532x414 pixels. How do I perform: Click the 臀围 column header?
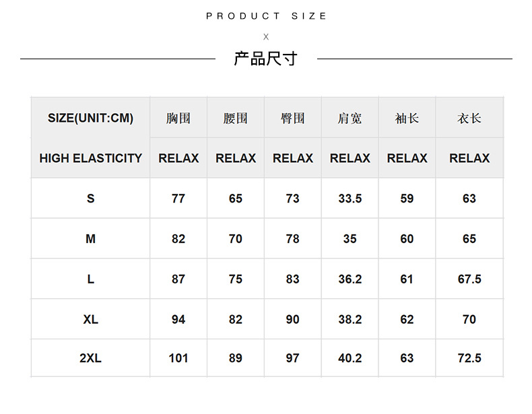[x=292, y=118]
